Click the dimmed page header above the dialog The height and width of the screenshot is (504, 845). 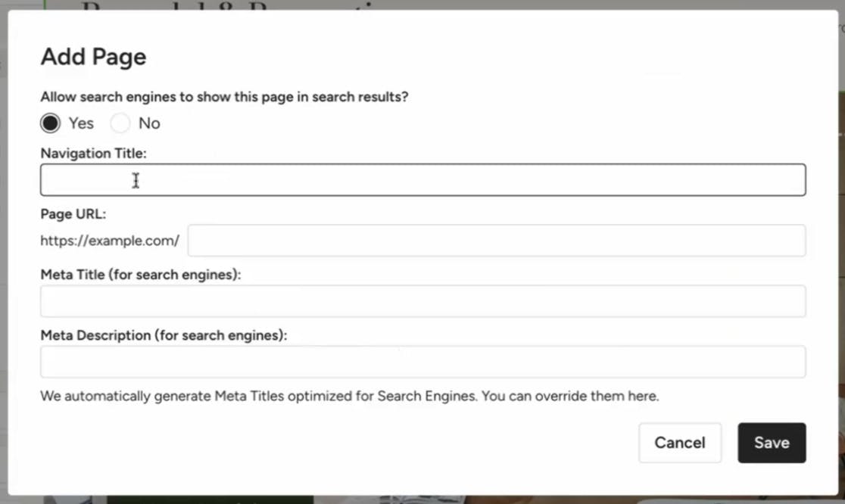click(x=227, y=5)
